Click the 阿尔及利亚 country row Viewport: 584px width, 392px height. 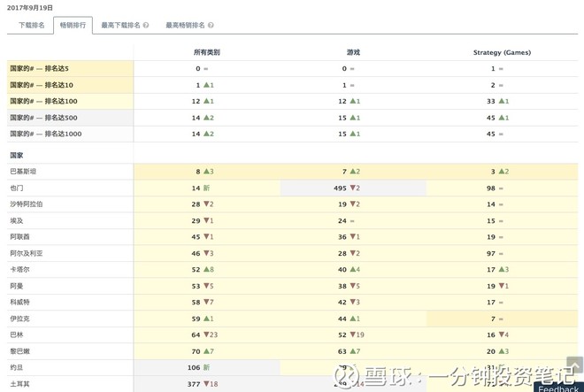(292, 253)
